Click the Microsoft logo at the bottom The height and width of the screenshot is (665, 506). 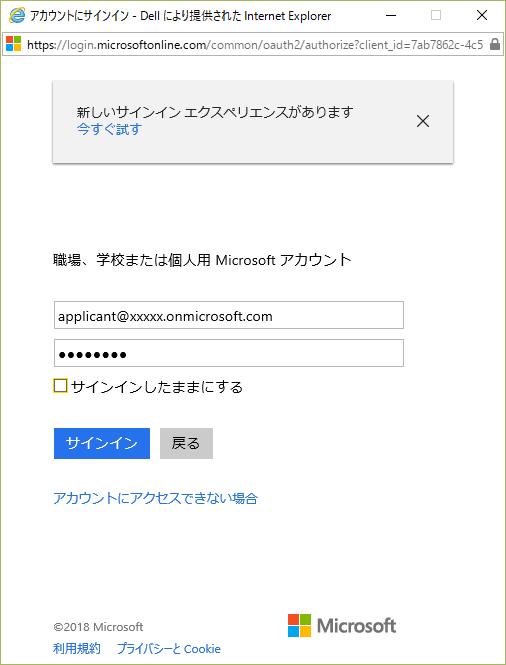[342, 626]
